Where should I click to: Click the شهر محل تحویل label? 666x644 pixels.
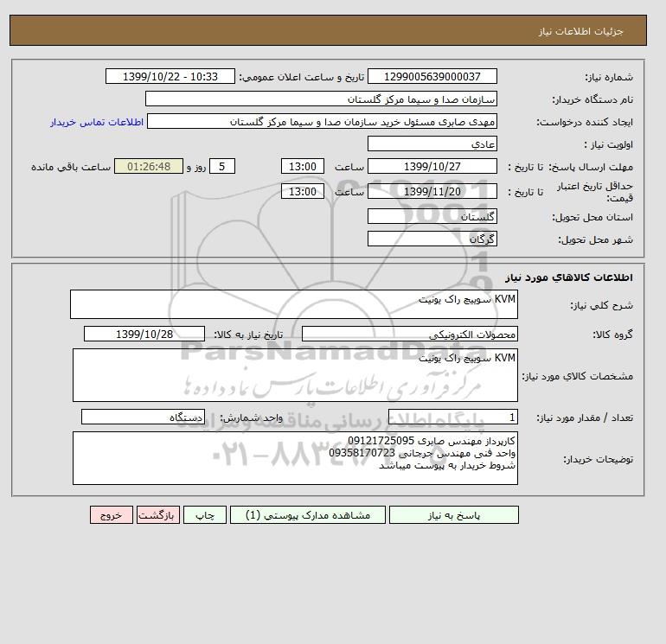click(x=595, y=239)
